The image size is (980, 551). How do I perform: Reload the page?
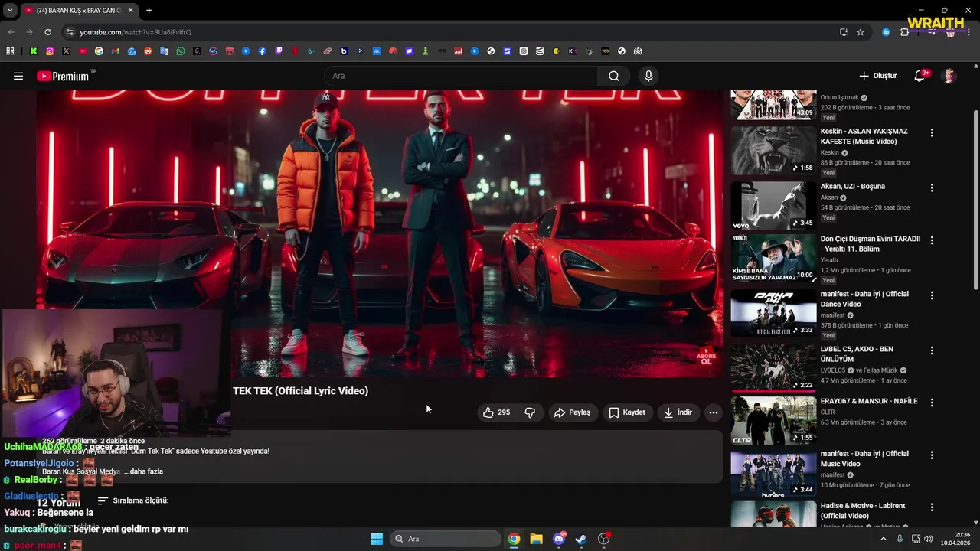point(47,32)
